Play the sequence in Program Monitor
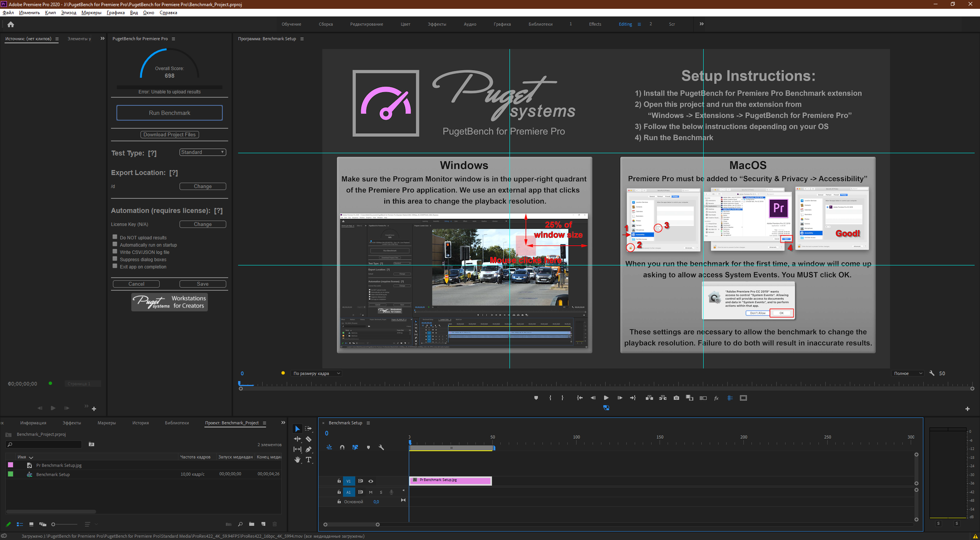Viewport: 980px width, 540px height. click(606, 398)
